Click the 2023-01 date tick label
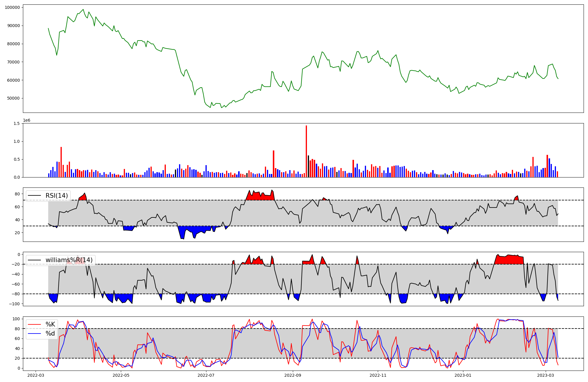Viewport: 588px width, 382px height. coord(463,375)
